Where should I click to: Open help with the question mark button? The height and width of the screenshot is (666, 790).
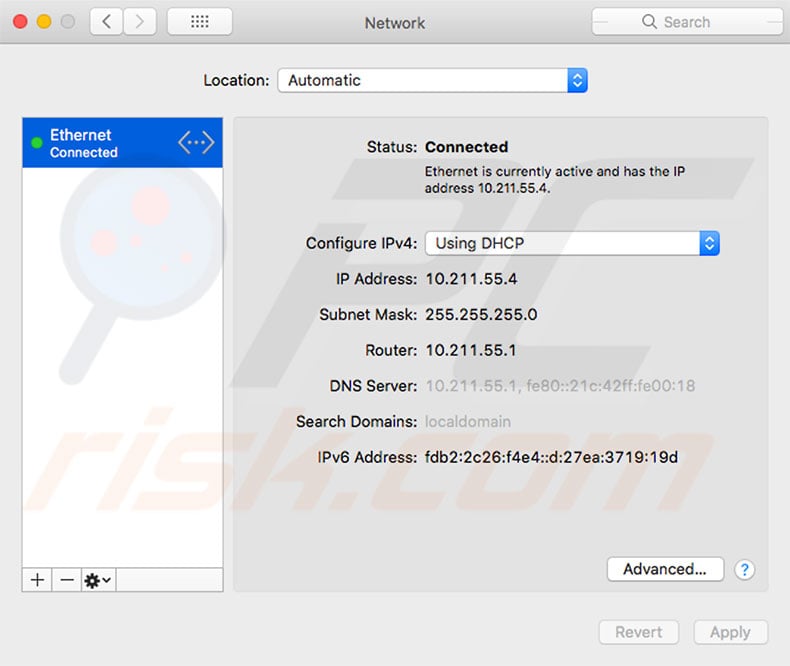744,570
